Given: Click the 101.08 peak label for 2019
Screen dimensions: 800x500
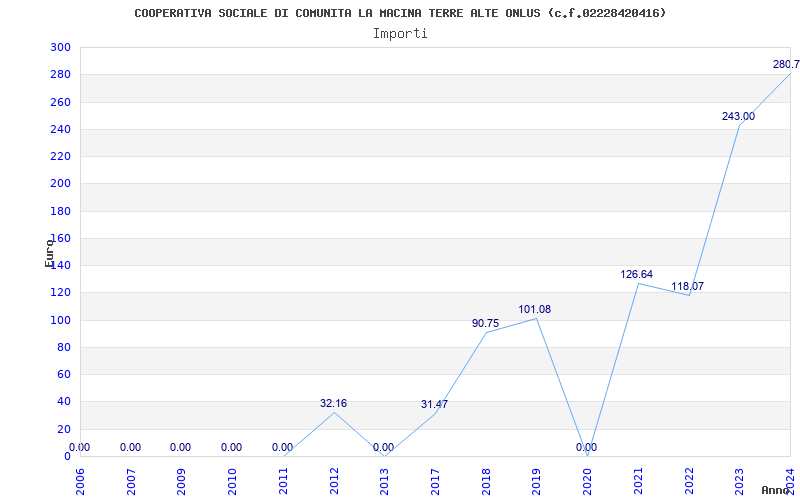Looking at the screenshot, I should click(x=535, y=309).
